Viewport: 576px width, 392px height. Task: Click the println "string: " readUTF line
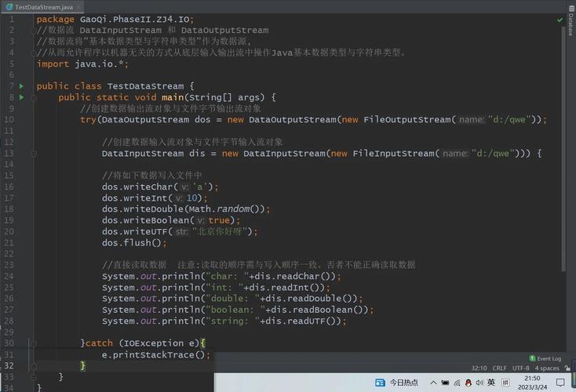(x=224, y=321)
